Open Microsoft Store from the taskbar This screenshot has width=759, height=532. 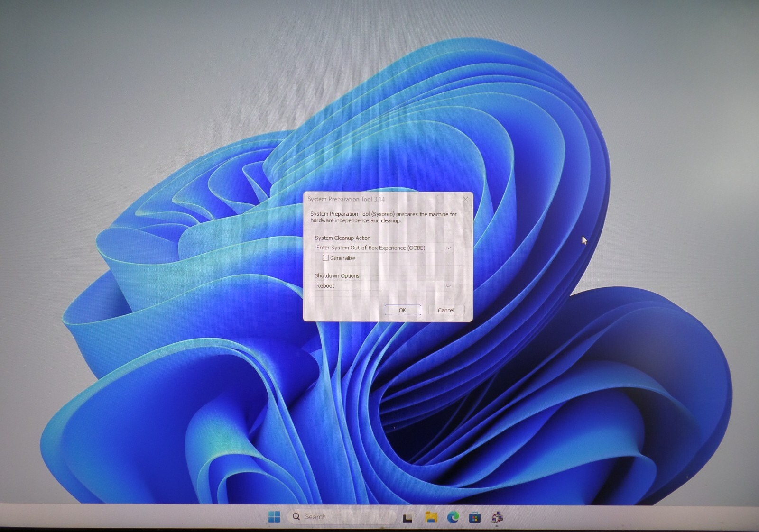coord(475,518)
